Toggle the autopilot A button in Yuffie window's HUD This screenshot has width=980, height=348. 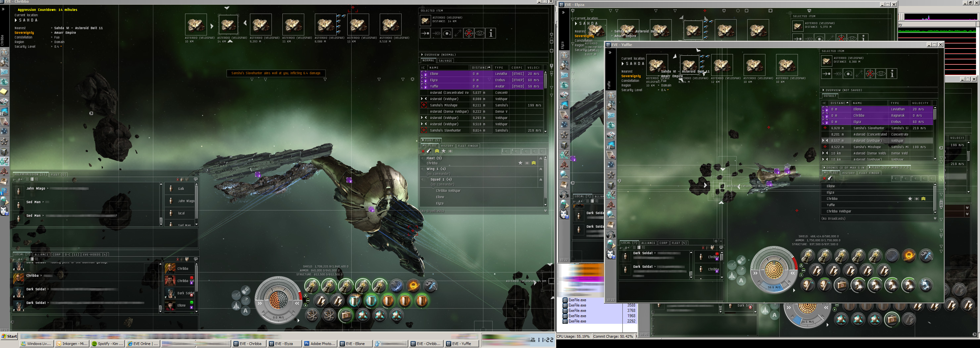[741, 281]
